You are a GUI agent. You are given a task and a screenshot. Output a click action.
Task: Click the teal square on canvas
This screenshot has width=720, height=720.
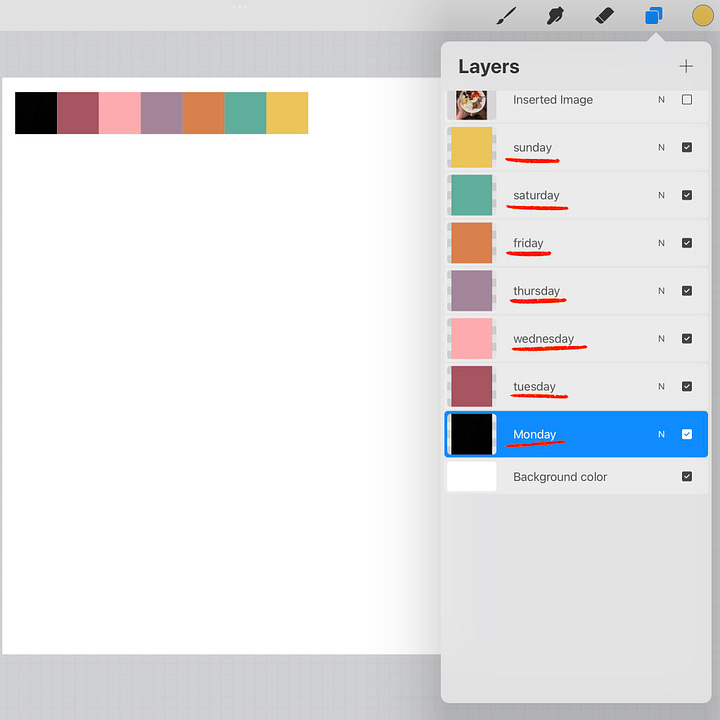pyautogui.click(x=245, y=113)
